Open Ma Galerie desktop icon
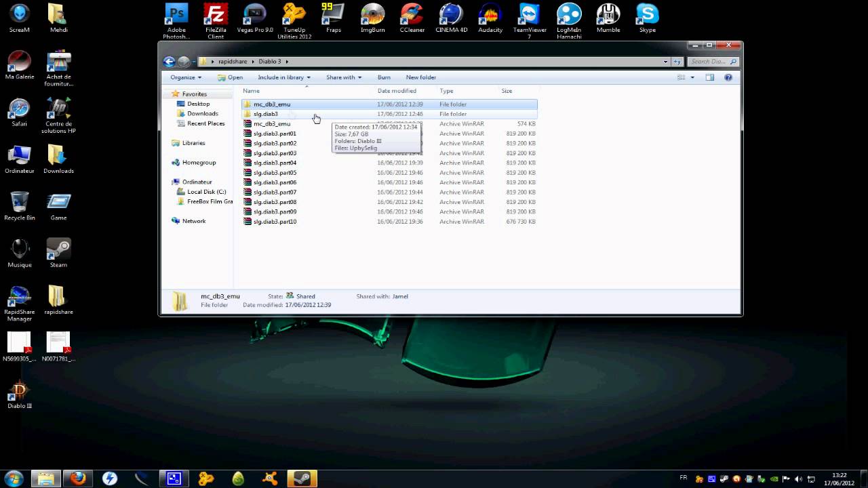 click(19, 65)
